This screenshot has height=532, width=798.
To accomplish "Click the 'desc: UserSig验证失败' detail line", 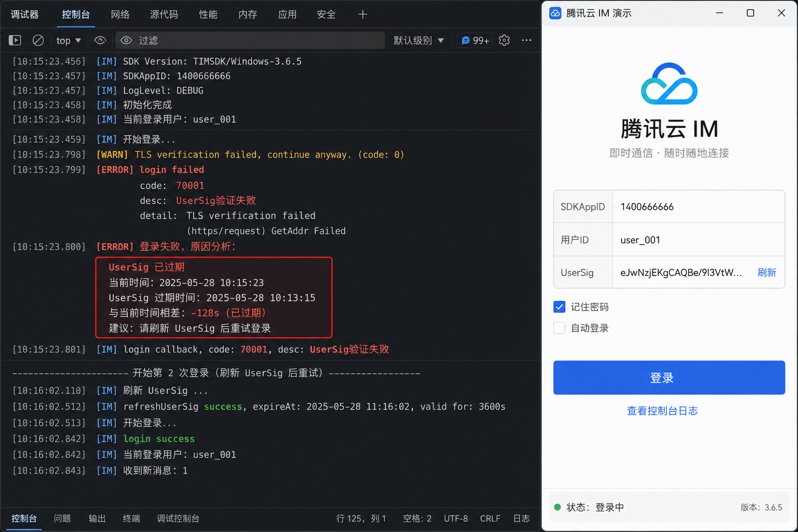I will 198,201.
